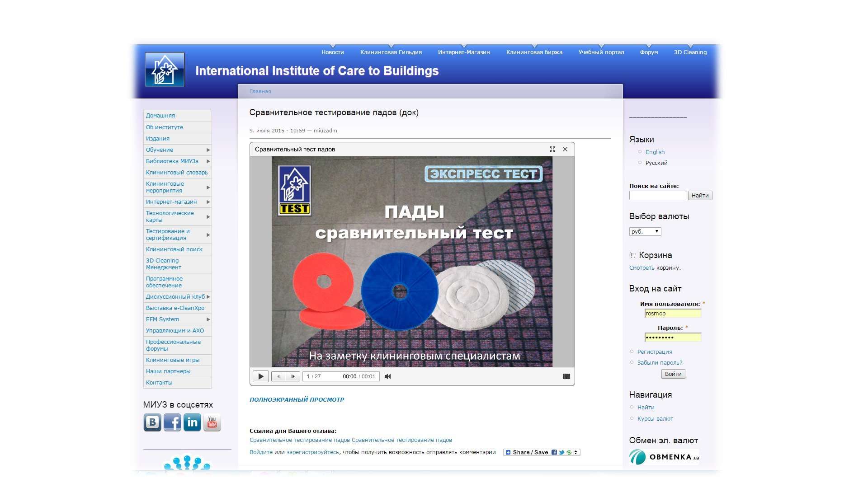Open the Интернет-Магазин top menu item

[464, 52]
